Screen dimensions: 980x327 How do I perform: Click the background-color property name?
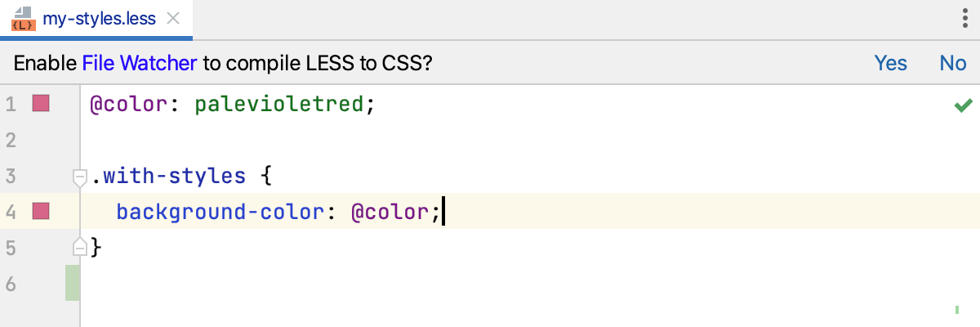[x=219, y=213]
